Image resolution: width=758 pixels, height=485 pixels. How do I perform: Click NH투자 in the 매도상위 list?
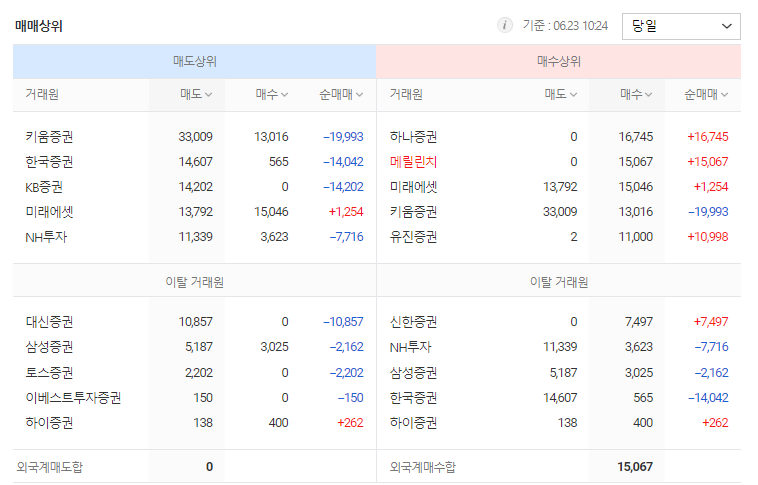(x=46, y=237)
